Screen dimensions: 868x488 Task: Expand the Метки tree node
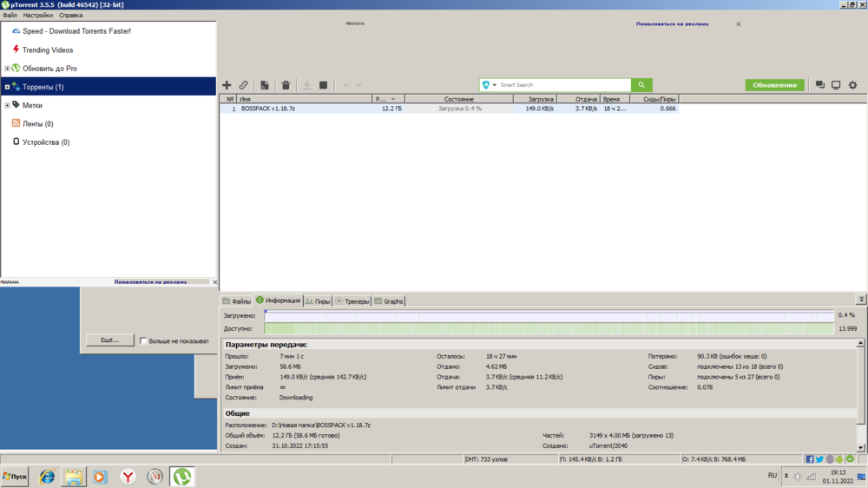point(7,105)
